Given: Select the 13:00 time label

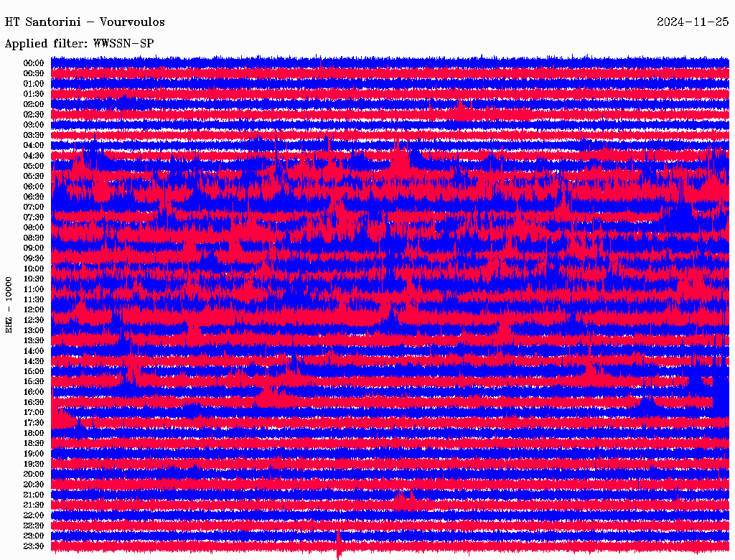Looking at the screenshot, I should pyautogui.click(x=34, y=330).
